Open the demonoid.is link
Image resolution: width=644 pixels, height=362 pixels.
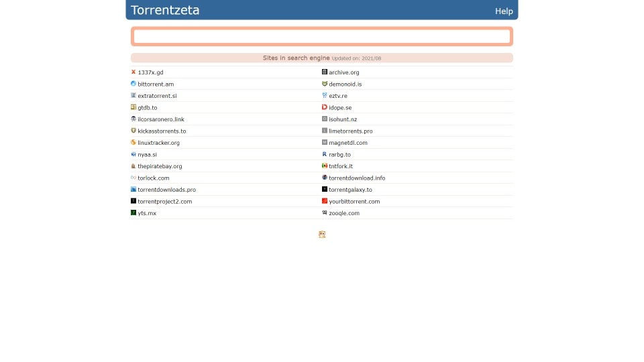tap(345, 84)
